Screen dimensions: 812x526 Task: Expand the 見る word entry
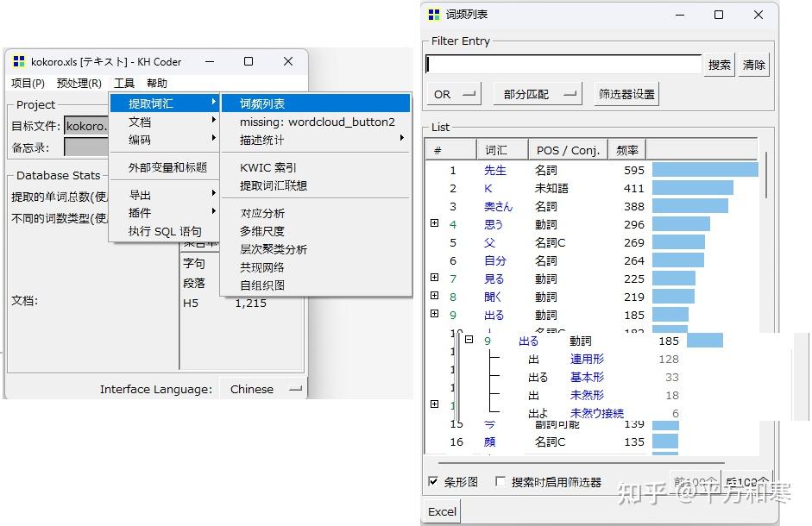click(434, 278)
